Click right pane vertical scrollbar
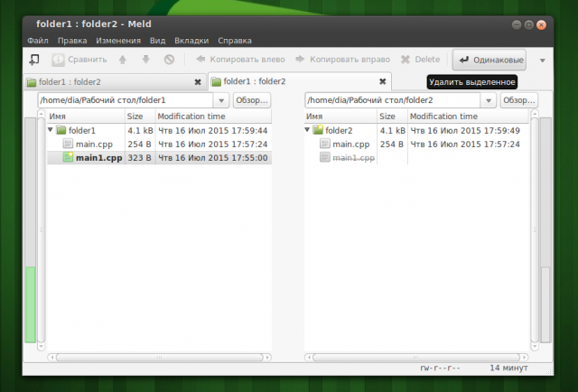Screen dimensions: 578x392 point(535,230)
